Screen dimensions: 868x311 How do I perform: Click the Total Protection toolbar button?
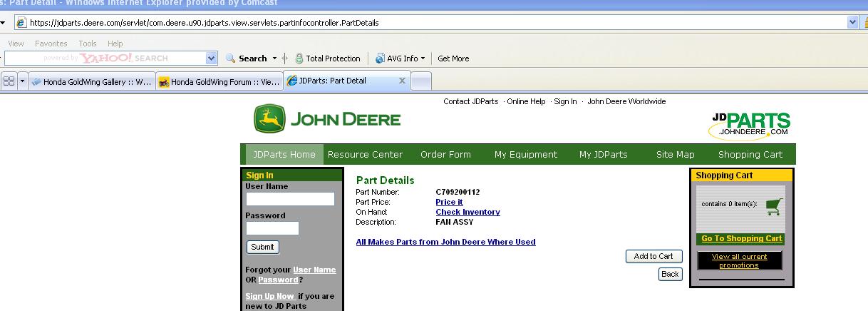tap(327, 58)
